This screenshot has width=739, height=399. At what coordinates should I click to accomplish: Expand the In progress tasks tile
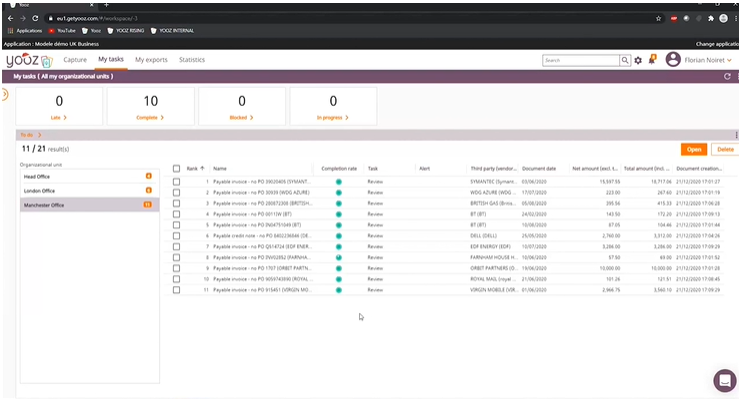[333, 118]
